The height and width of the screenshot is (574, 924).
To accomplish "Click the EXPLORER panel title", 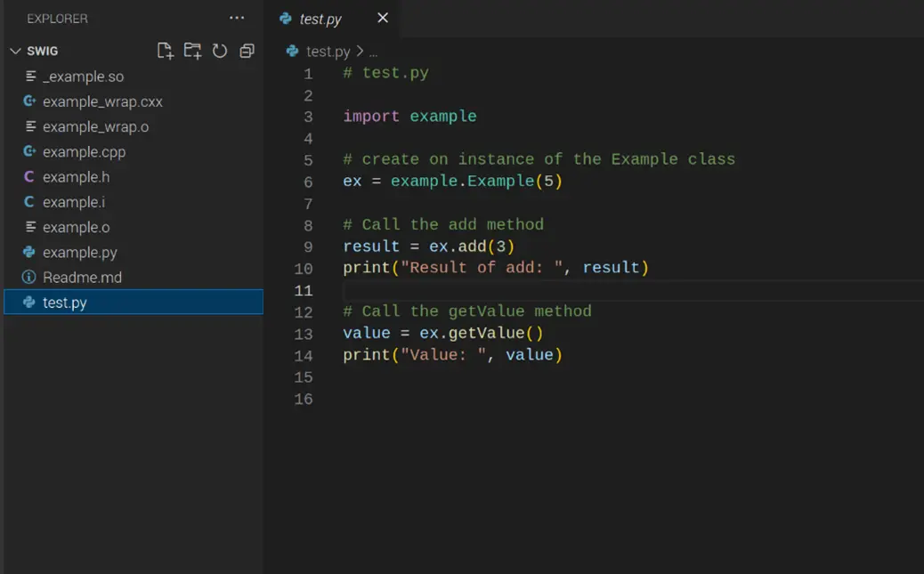I will click(x=57, y=19).
